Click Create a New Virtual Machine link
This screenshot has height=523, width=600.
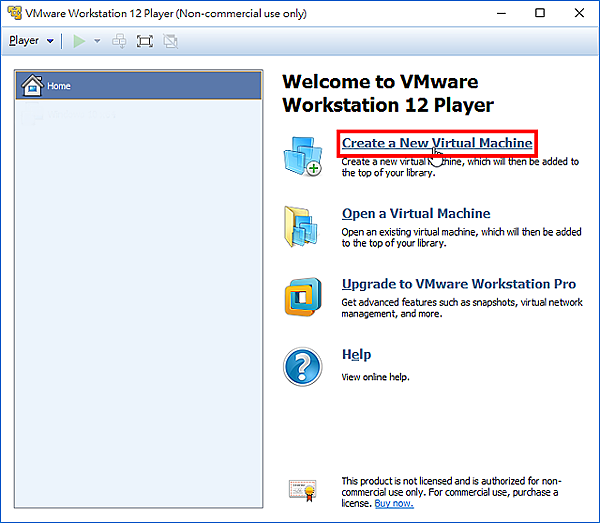[x=437, y=143]
